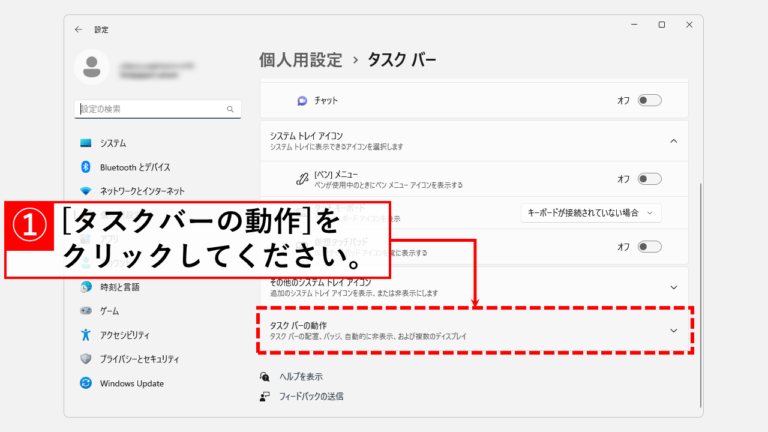Click 個人用設定 in the breadcrumb
Image resolution: width=768 pixels, height=432 pixels.
(x=301, y=60)
